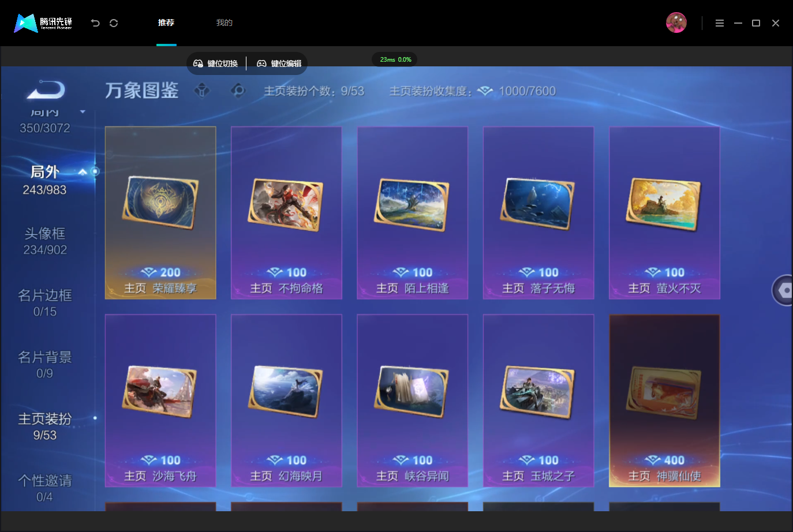Expand the 局内 category arrow
The width and height of the screenshot is (793, 532).
click(83, 112)
